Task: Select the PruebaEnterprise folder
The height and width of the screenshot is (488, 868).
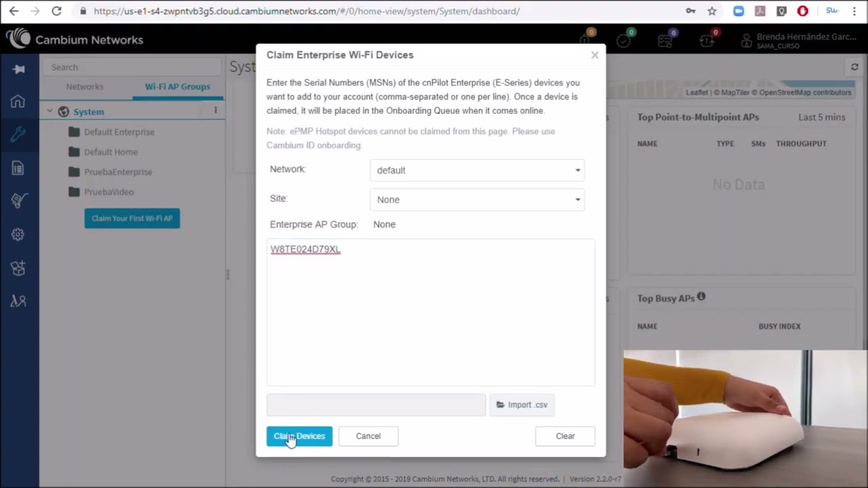Action: click(111, 172)
